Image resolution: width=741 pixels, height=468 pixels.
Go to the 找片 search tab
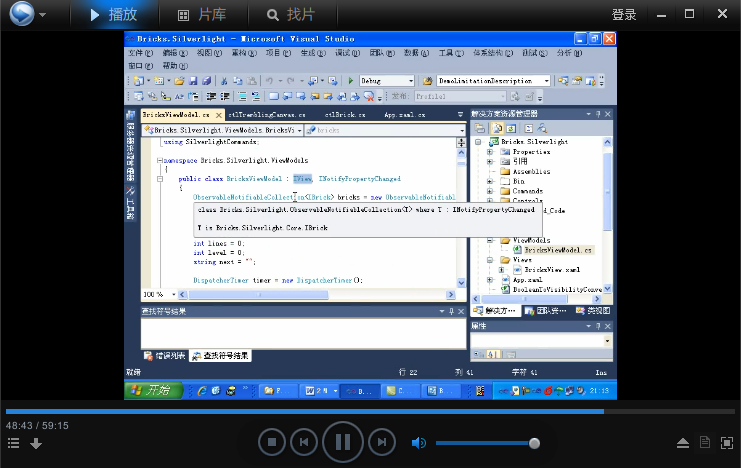pos(289,15)
